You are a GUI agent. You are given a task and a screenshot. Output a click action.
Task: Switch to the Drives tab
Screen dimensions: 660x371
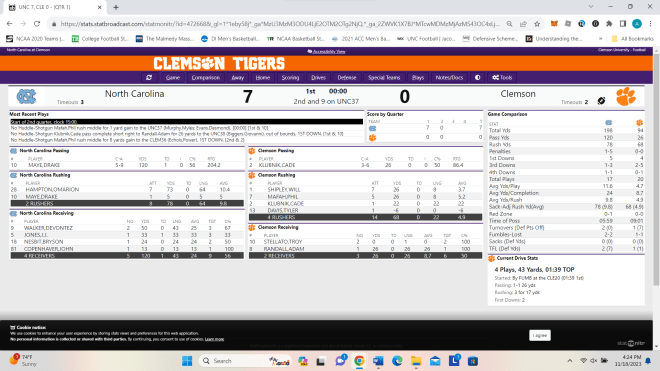pos(318,77)
